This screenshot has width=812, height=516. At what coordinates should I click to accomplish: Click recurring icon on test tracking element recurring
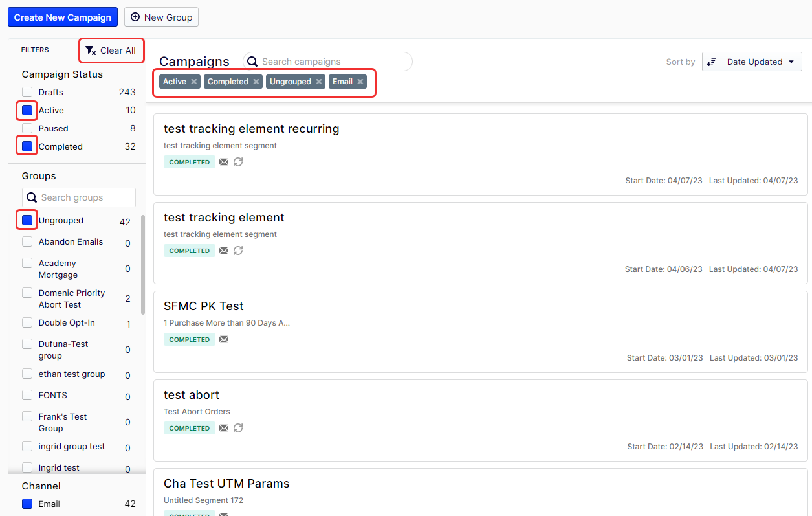(x=238, y=162)
